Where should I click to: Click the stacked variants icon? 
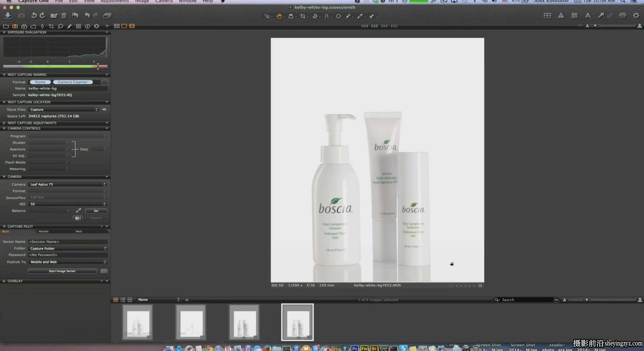[107, 16]
